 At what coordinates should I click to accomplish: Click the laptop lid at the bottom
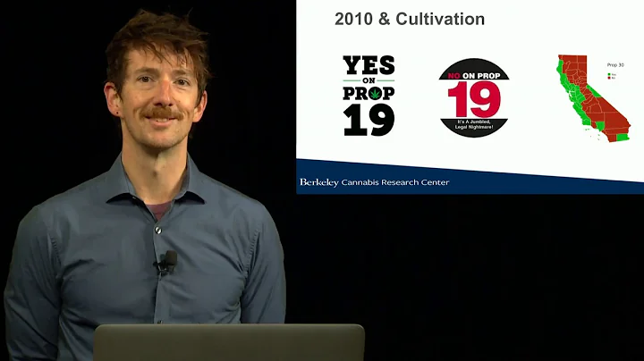[229, 342]
